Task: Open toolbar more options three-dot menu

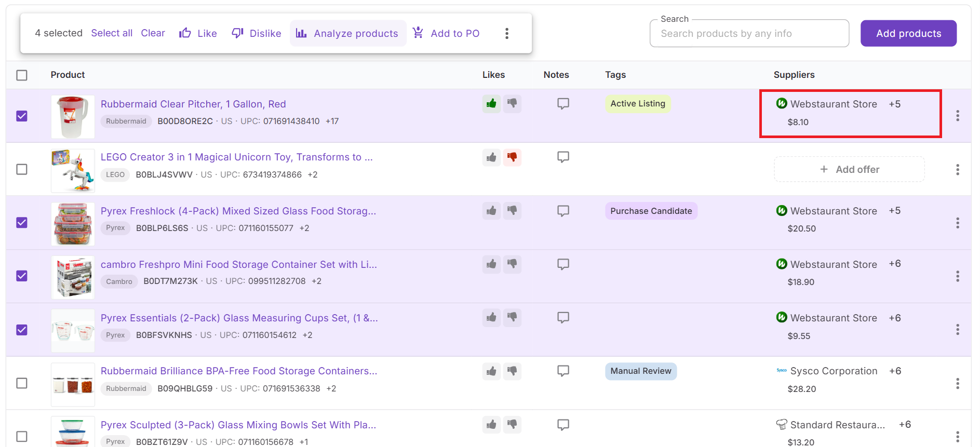Action: coord(507,33)
